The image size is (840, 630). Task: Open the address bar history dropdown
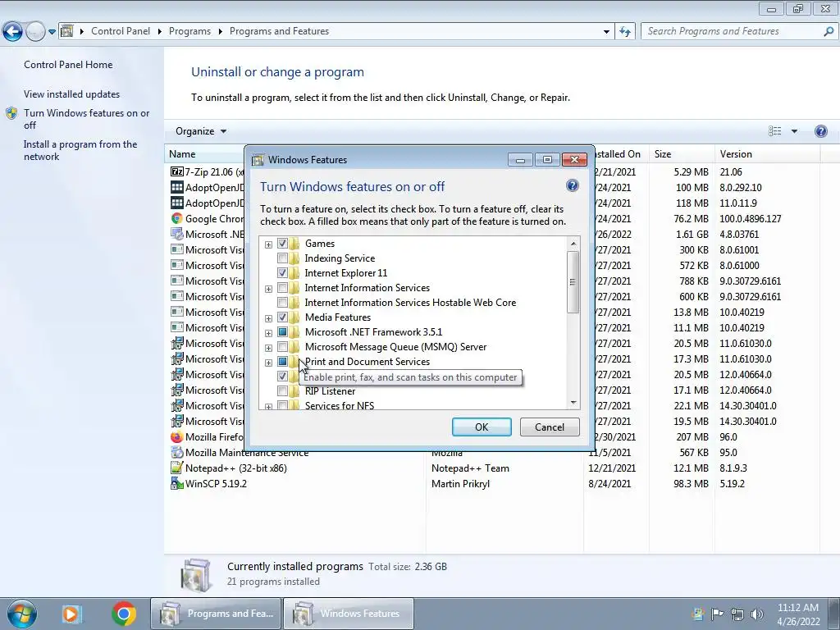(606, 32)
